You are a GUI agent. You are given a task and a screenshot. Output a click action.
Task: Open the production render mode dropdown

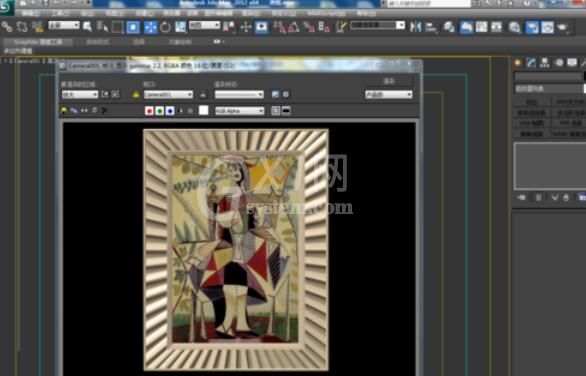(389, 95)
